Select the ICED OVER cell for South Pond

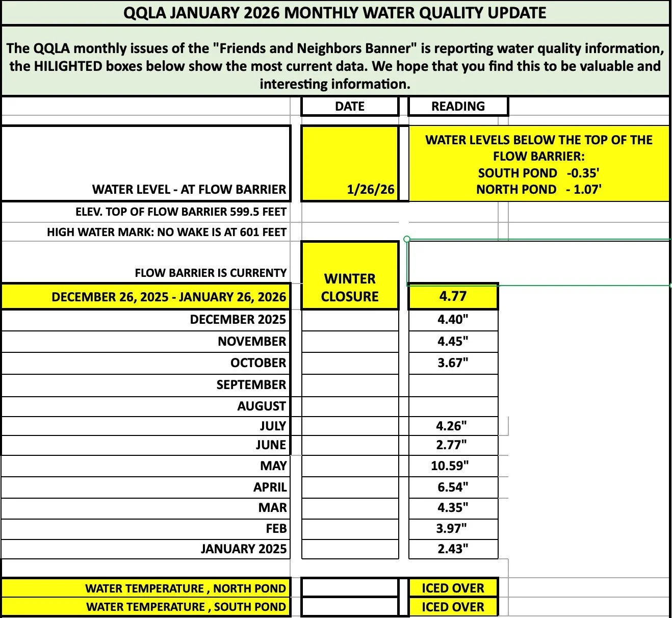coord(453,607)
